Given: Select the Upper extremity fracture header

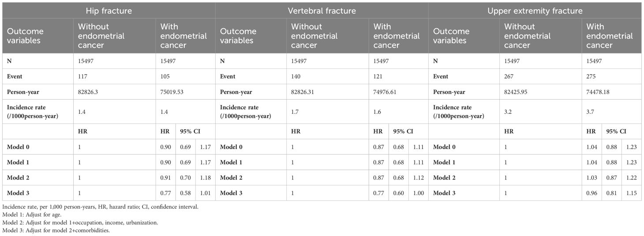Looking at the screenshot, I should click(535, 11).
